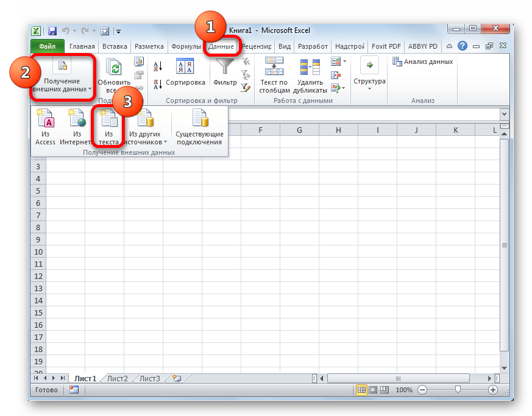
Task: Open Из других источников dropdown
Action: [x=145, y=127]
